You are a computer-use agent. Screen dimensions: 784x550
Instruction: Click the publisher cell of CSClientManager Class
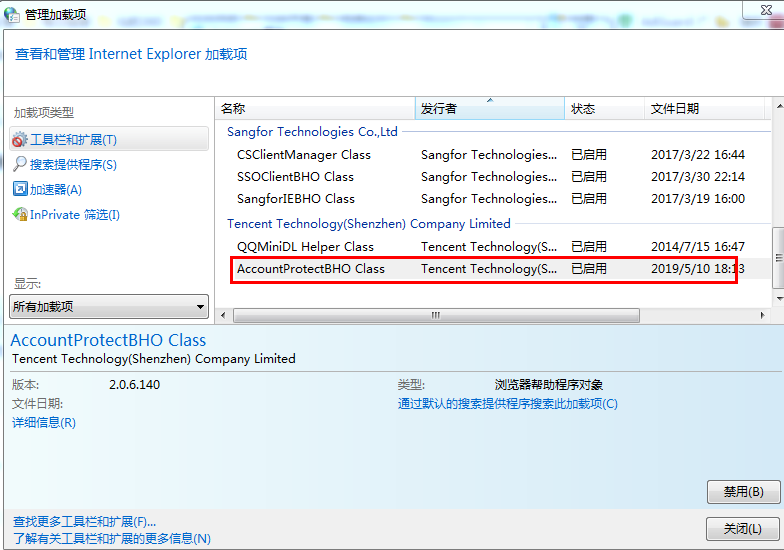(x=489, y=154)
